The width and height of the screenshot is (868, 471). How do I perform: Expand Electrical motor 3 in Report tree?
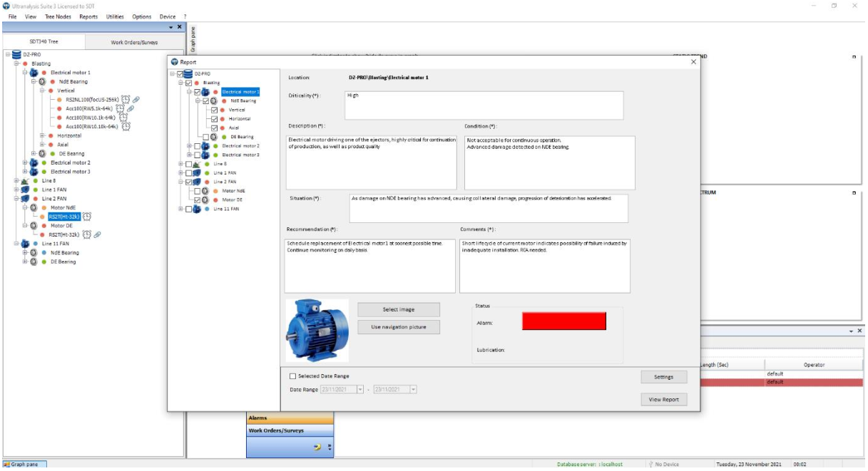[x=189, y=155]
